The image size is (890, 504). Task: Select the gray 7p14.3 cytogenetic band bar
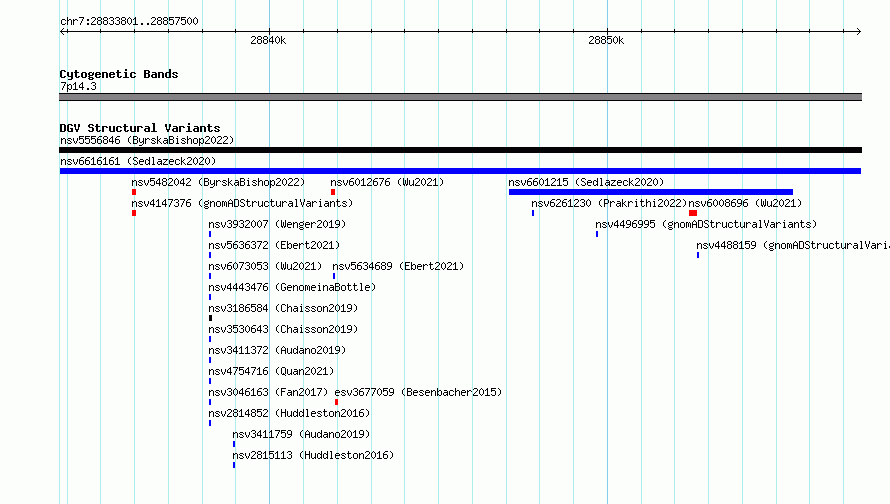460,97
